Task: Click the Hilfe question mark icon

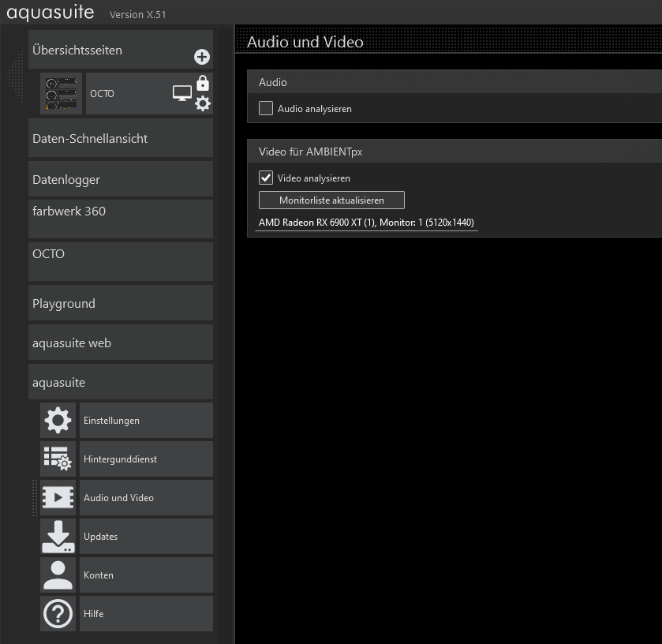Action: [58, 613]
